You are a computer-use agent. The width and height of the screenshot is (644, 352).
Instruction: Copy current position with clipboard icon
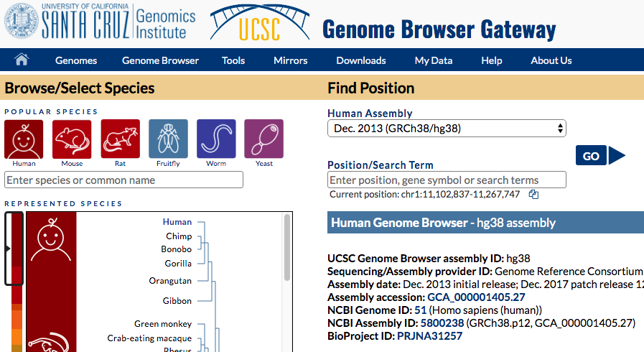[x=533, y=194]
